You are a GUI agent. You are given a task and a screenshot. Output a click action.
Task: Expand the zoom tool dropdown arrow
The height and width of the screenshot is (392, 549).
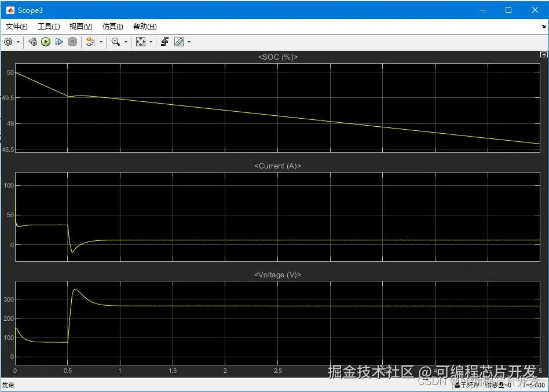126,42
